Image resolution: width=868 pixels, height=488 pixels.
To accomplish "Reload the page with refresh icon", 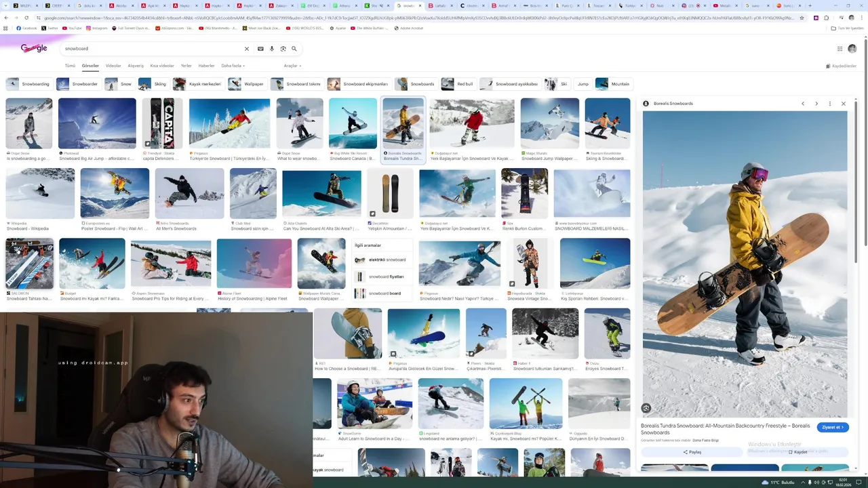I will pyautogui.click(x=26, y=18).
